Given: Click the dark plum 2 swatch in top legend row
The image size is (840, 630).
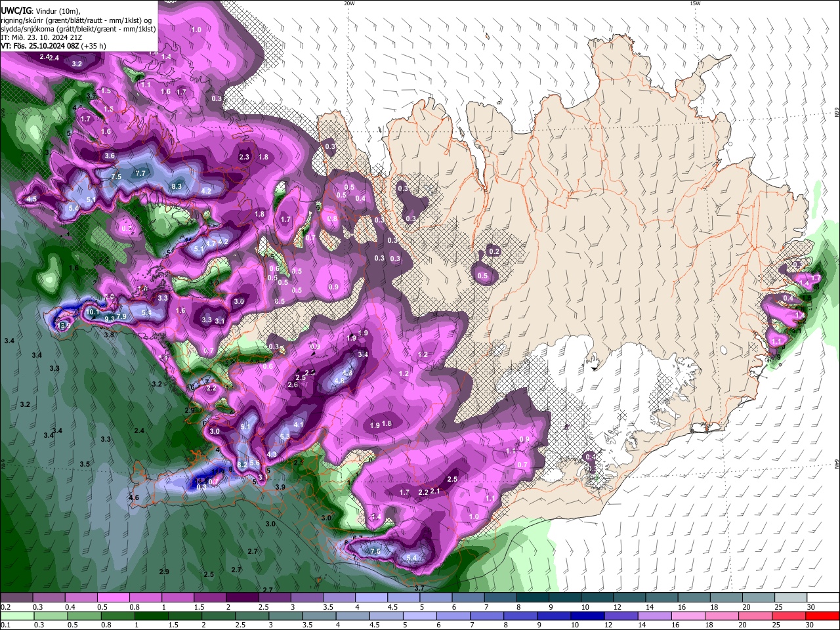Looking at the screenshot, I should coord(242,598).
